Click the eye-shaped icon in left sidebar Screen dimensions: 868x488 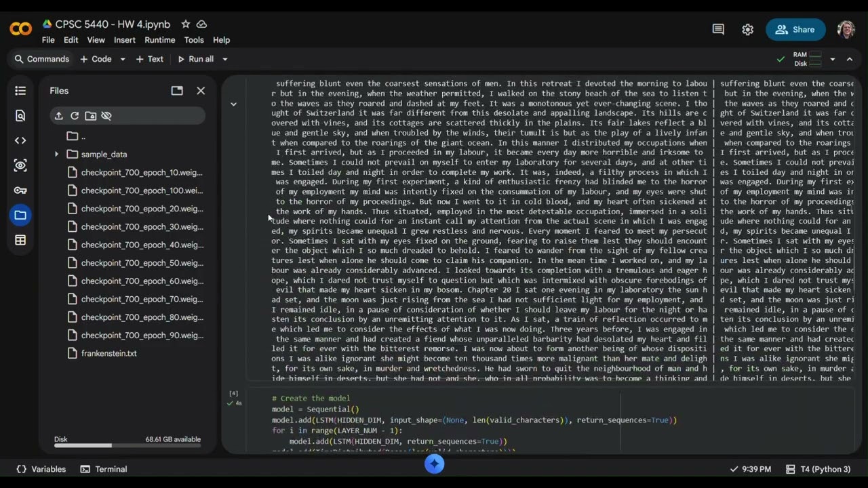(20, 165)
